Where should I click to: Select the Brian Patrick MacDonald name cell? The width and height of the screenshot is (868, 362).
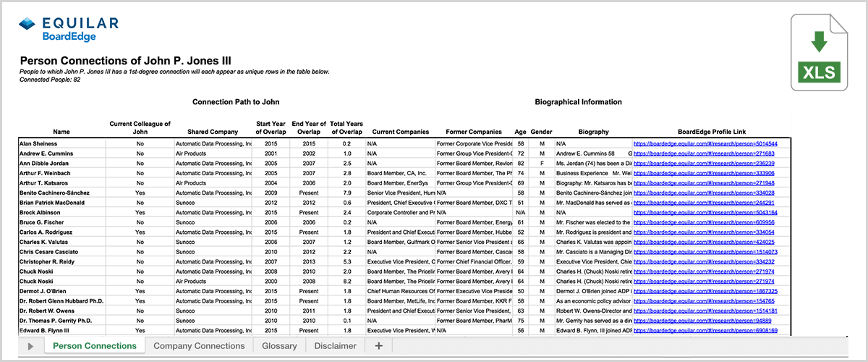[61, 203]
